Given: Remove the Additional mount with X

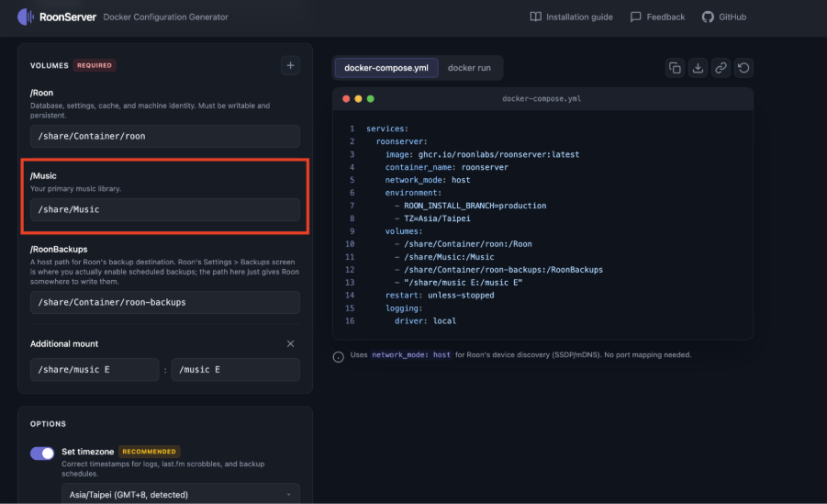Looking at the screenshot, I should [290, 343].
